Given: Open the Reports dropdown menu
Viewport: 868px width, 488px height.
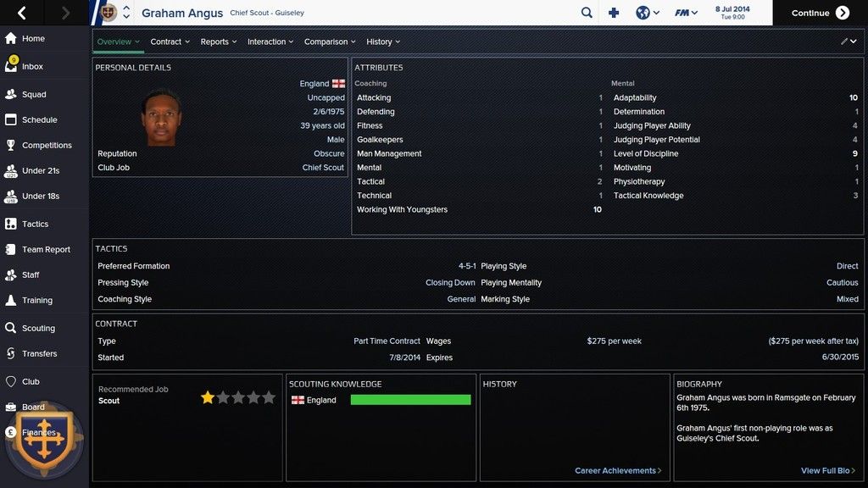Looking at the screenshot, I should pos(219,42).
